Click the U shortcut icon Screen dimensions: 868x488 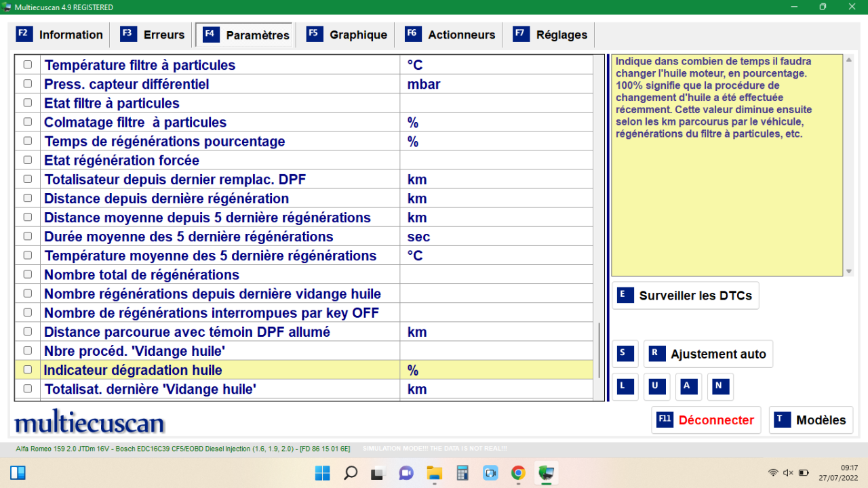656,386
